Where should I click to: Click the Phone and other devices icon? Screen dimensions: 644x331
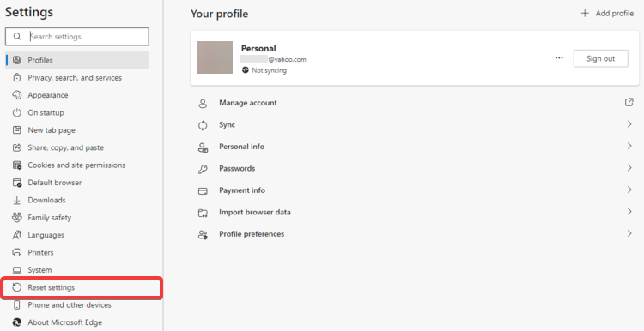(17, 305)
